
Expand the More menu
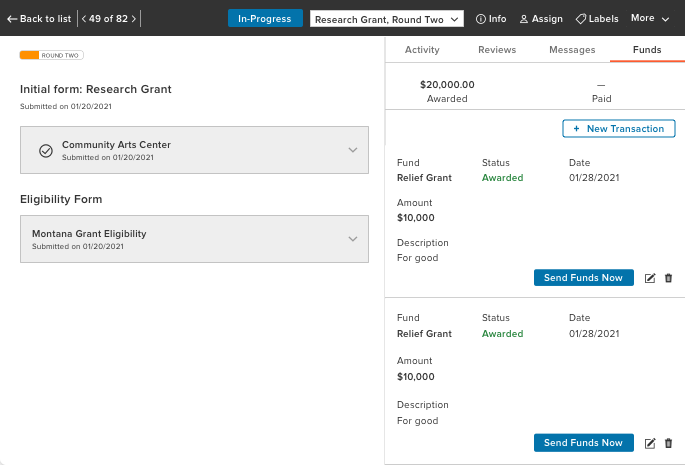click(x=650, y=19)
